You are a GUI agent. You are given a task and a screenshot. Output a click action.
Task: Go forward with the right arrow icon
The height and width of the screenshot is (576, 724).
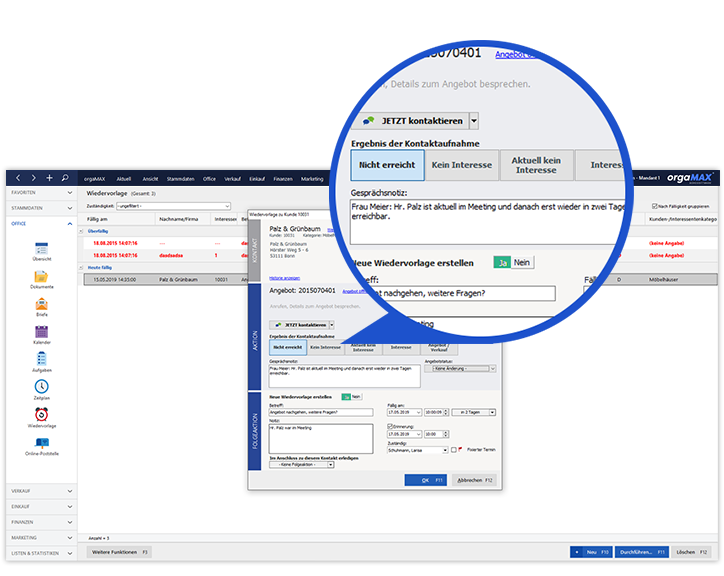point(33,178)
